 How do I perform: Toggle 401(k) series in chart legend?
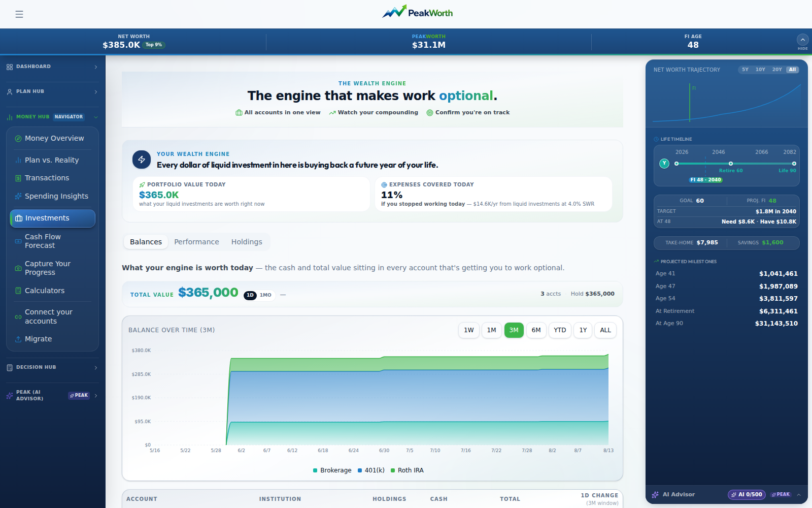pyautogui.click(x=371, y=470)
